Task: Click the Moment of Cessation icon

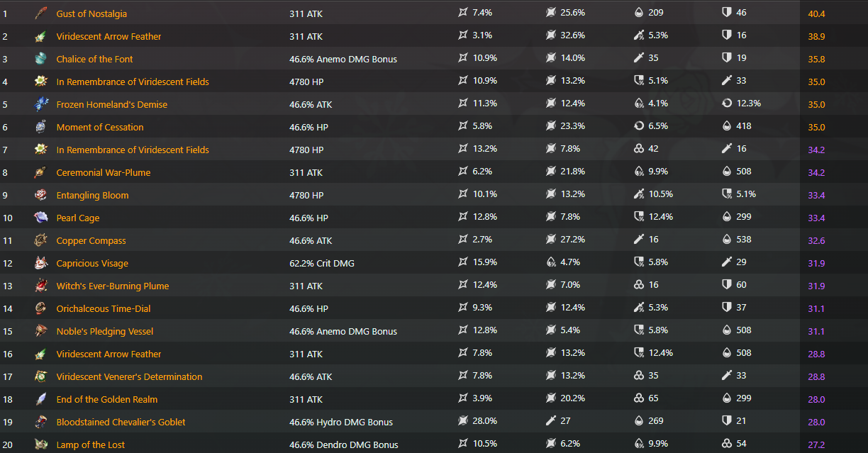Action: pos(40,127)
